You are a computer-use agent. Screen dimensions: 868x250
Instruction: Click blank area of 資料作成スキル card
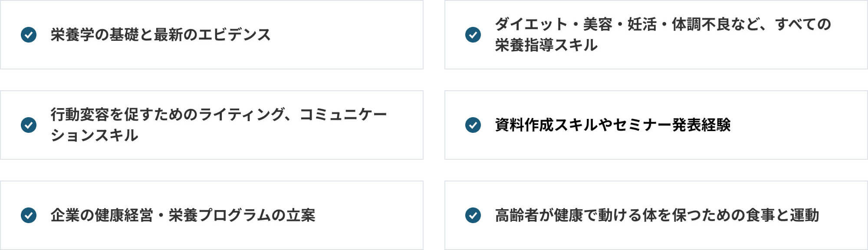click(799, 125)
